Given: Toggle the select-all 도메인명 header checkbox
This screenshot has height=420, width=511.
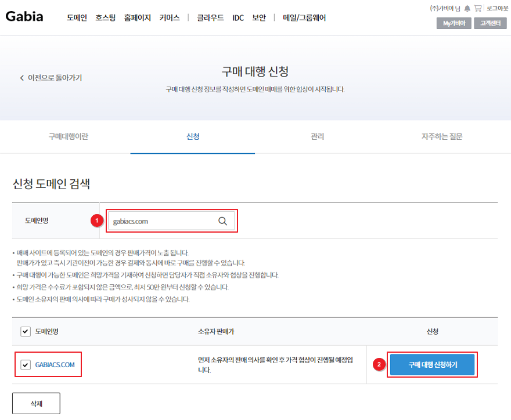Looking at the screenshot, I should click(x=26, y=331).
